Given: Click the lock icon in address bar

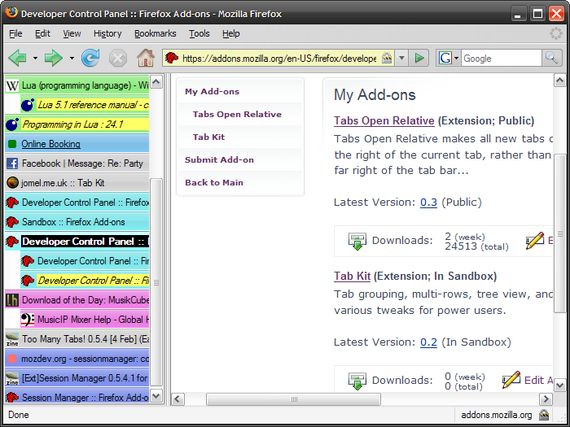Looking at the screenshot, I should [387, 58].
